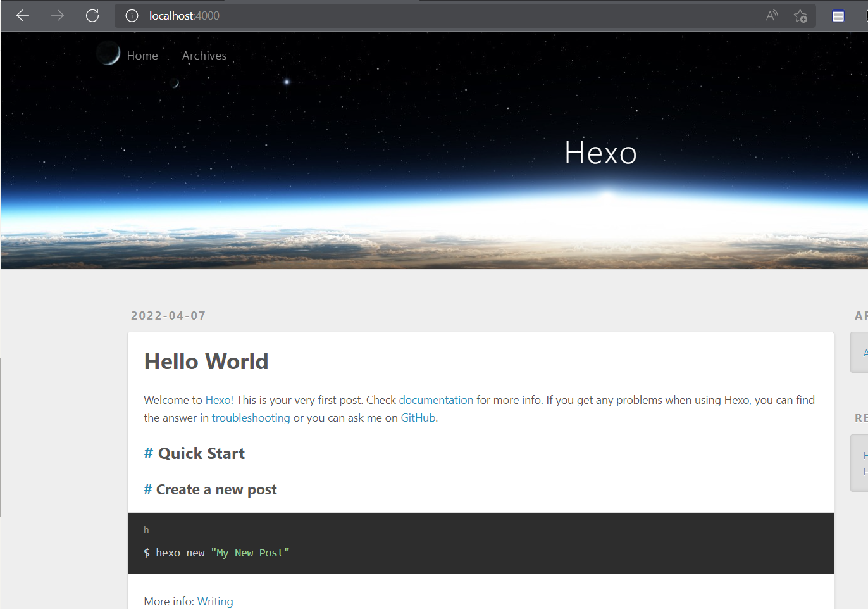View site information icon in address bar
This screenshot has height=609, width=868.
click(x=132, y=16)
